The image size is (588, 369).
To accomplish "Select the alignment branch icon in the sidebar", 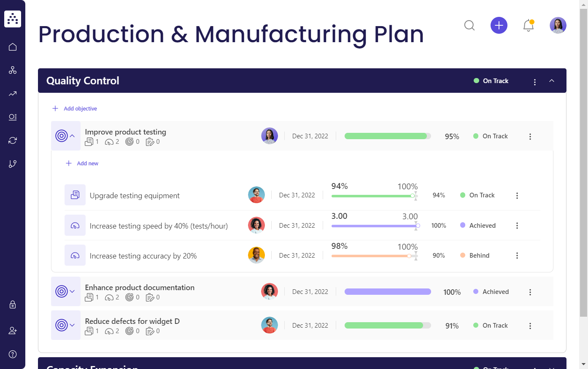I will (12, 164).
